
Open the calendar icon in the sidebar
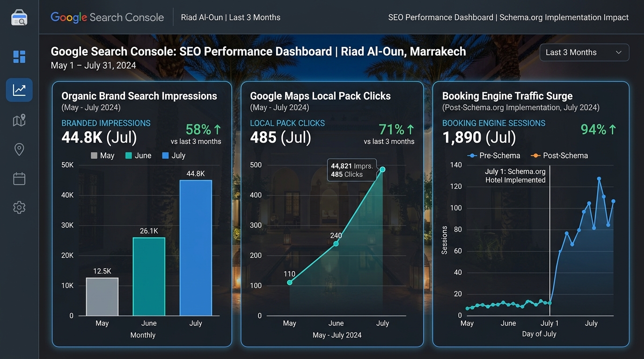(19, 179)
